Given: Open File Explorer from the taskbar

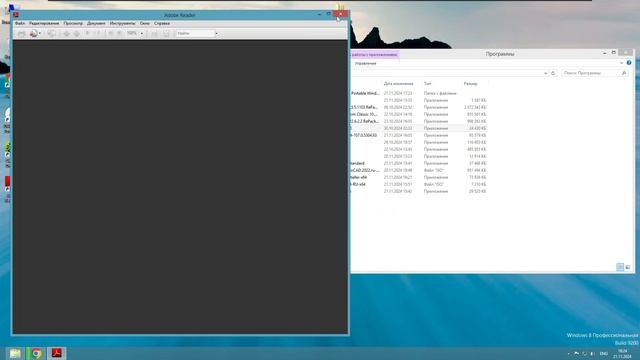Looking at the screenshot, I should pyautogui.click(x=15, y=353).
